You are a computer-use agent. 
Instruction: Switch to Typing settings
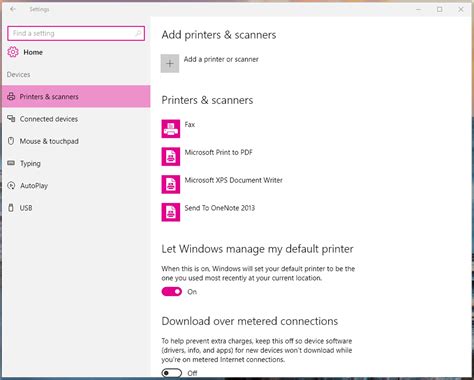click(x=76, y=163)
